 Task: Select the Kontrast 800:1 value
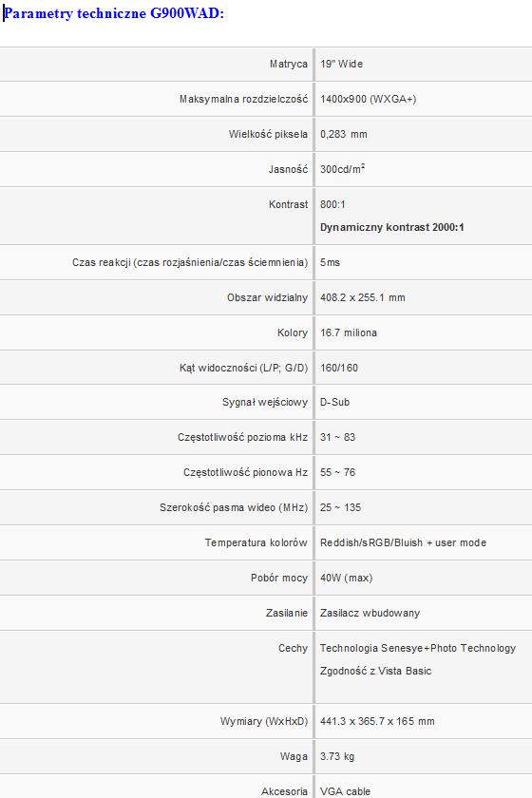pos(332,204)
